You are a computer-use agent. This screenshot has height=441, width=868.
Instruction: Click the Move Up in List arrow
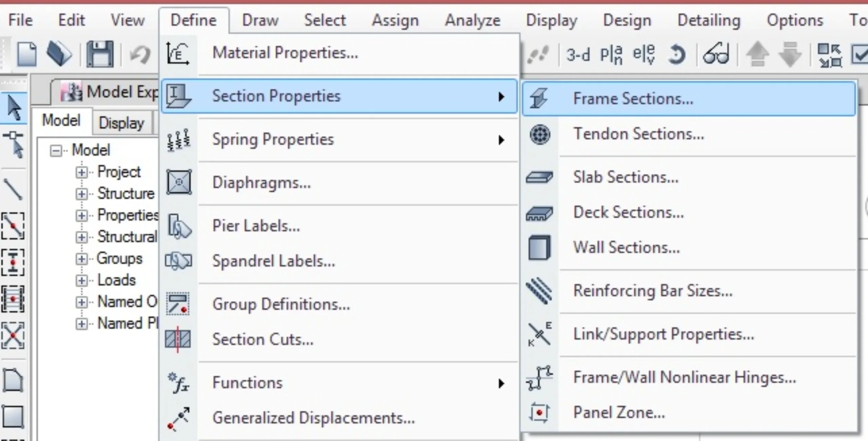tap(758, 54)
